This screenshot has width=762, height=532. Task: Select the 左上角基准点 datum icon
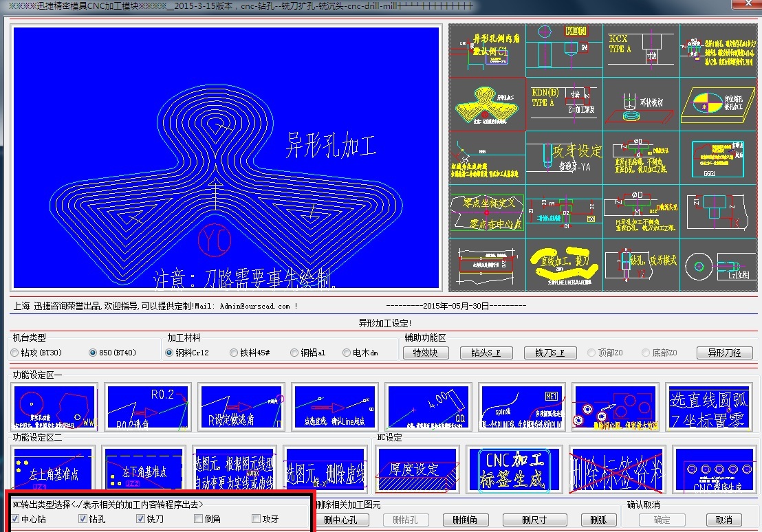tap(54, 469)
